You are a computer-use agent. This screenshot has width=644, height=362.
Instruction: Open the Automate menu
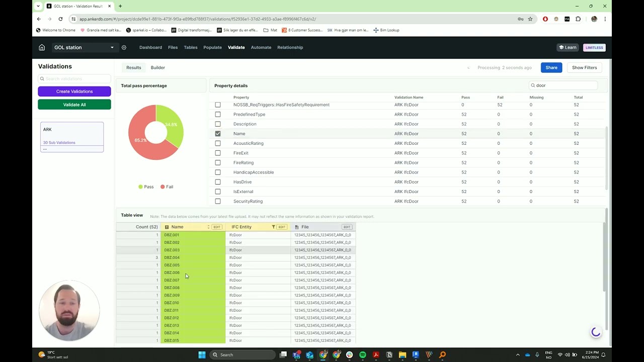click(x=261, y=47)
